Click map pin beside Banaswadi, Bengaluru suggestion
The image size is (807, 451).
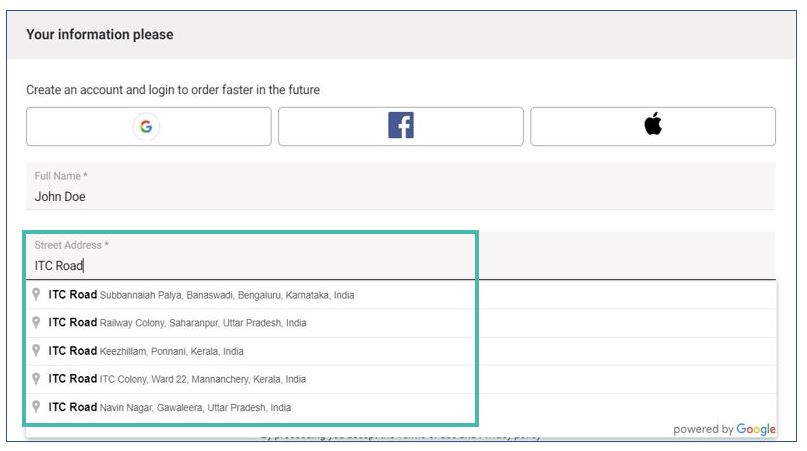tap(36, 294)
